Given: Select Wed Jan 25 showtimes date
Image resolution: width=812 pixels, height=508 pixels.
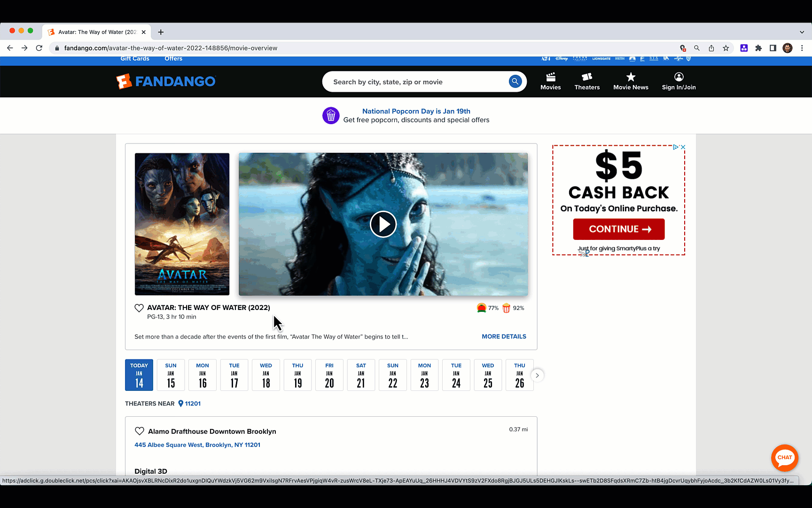Looking at the screenshot, I should (x=488, y=375).
